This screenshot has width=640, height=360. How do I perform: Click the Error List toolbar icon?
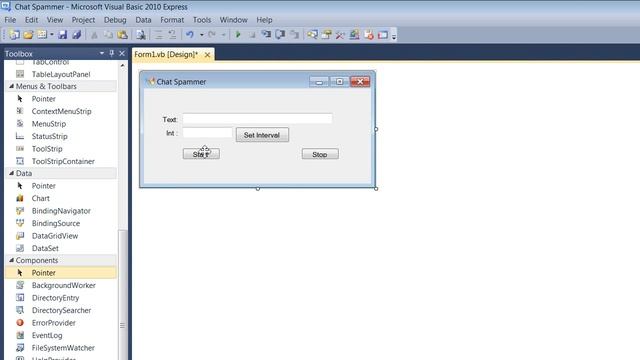click(x=369, y=35)
